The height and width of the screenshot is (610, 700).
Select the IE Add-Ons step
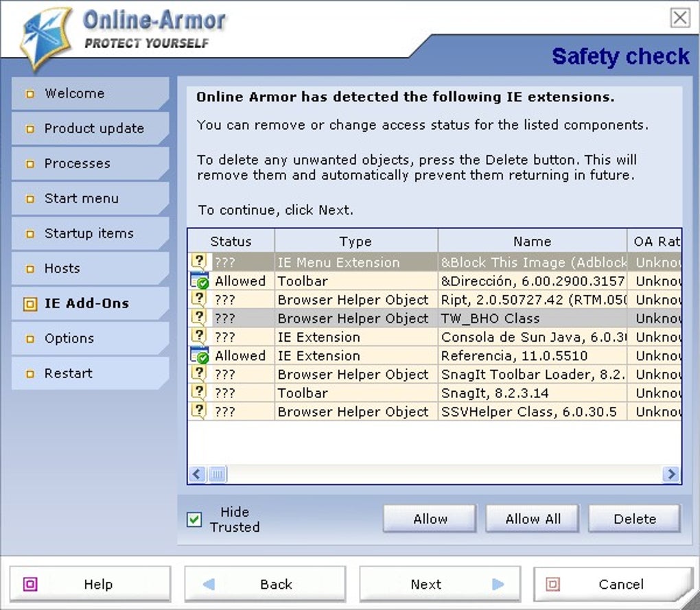[90, 303]
